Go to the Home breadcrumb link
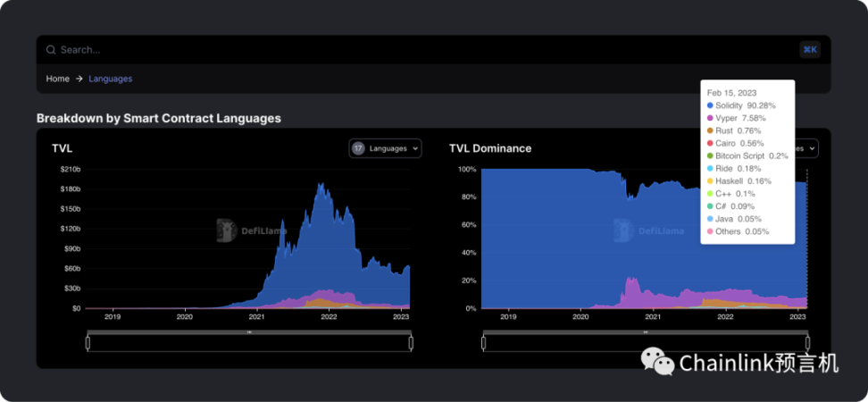 [57, 79]
